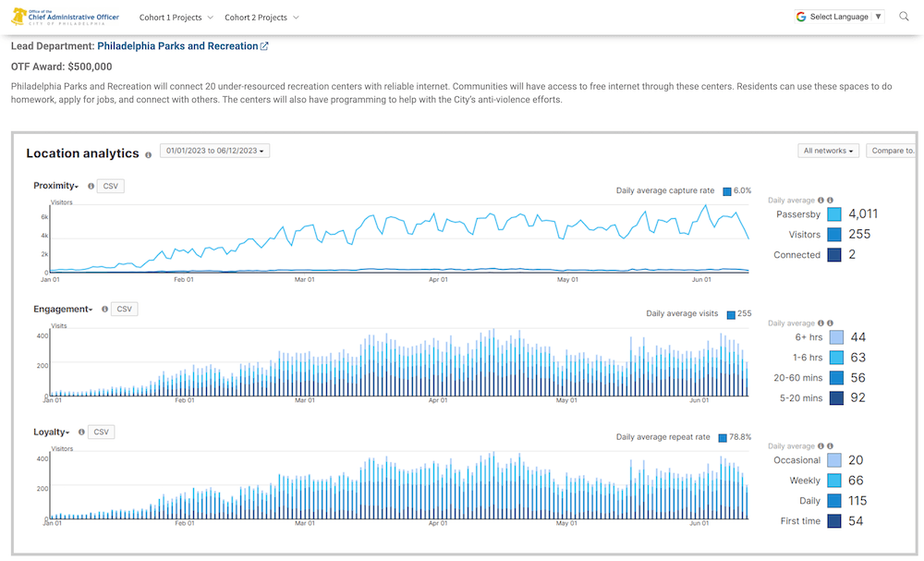The height and width of the screenshot is (561, 924).
Task: Export Engagement chart CSV
Action: click(124, 310)
